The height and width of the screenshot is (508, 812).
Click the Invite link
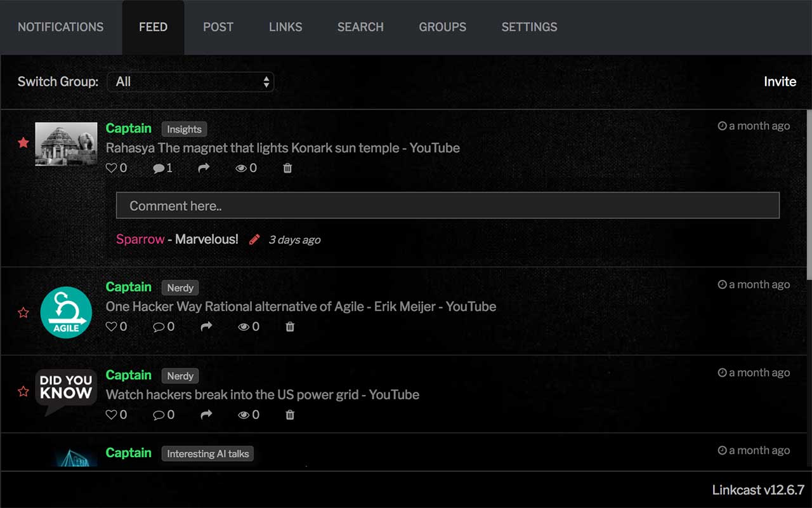coord(780,81)
